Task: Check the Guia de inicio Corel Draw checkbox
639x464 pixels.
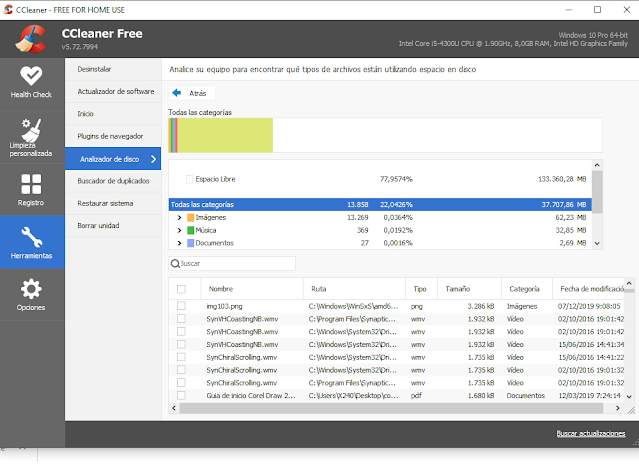Action: [x=181, y=396]
